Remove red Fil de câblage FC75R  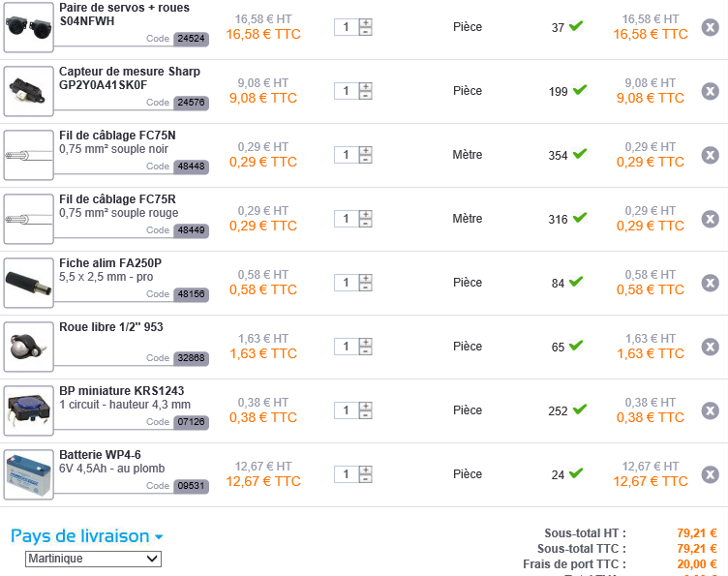710,219
